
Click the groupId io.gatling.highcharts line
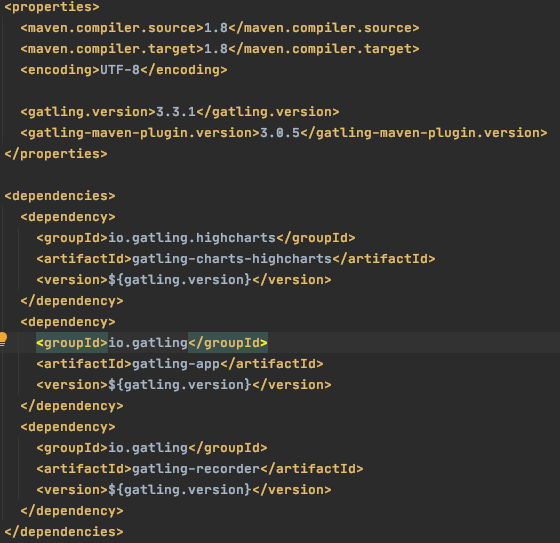point(196,238)
